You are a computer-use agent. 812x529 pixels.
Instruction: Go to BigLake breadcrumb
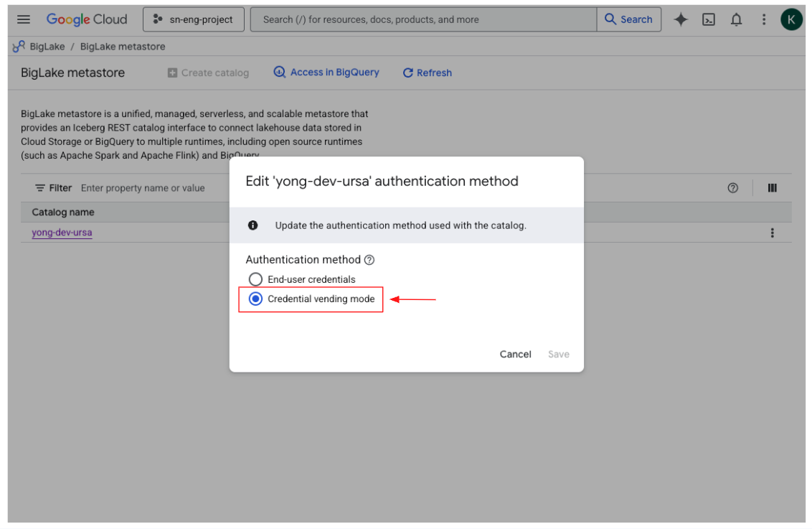pyautogui.click(x=47, y=47)
